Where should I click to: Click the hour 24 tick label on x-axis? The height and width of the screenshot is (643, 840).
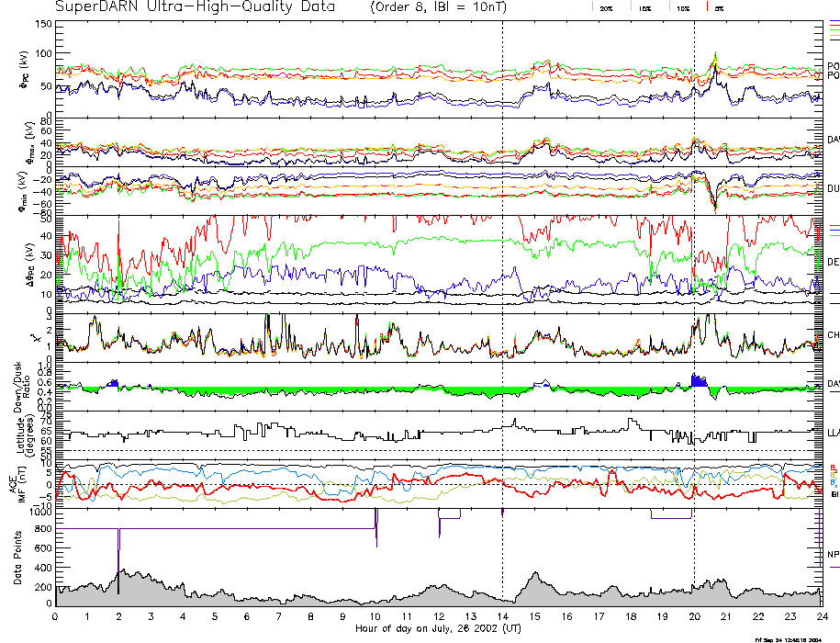(821, 616)
